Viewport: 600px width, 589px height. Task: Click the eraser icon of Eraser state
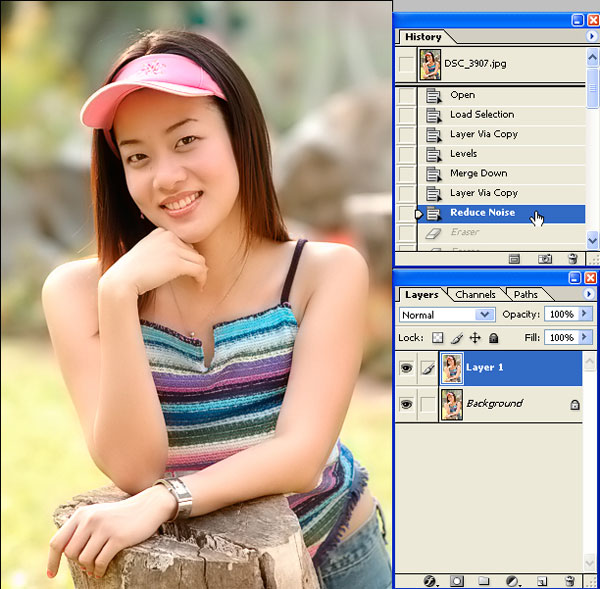click(x=433, y=233)
